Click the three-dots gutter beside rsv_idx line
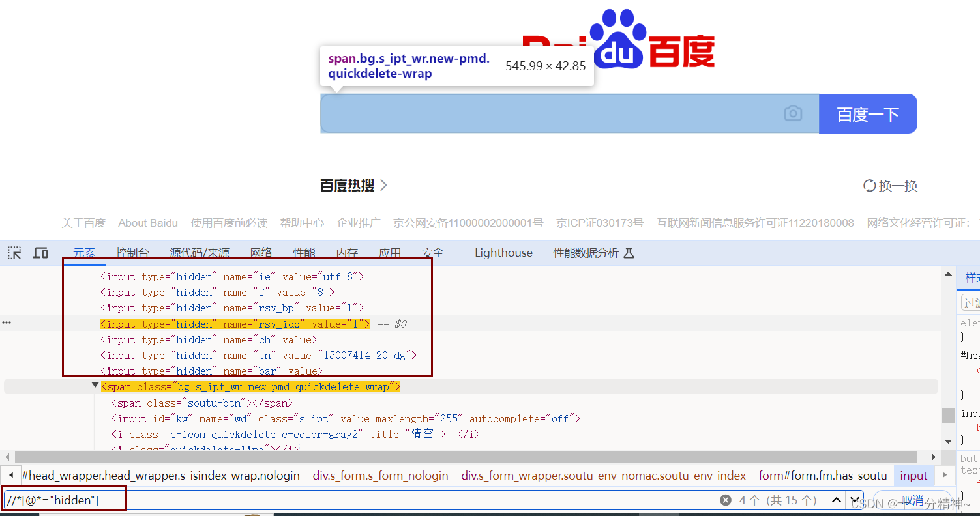980x516 pixels. (x=7, y=323)
